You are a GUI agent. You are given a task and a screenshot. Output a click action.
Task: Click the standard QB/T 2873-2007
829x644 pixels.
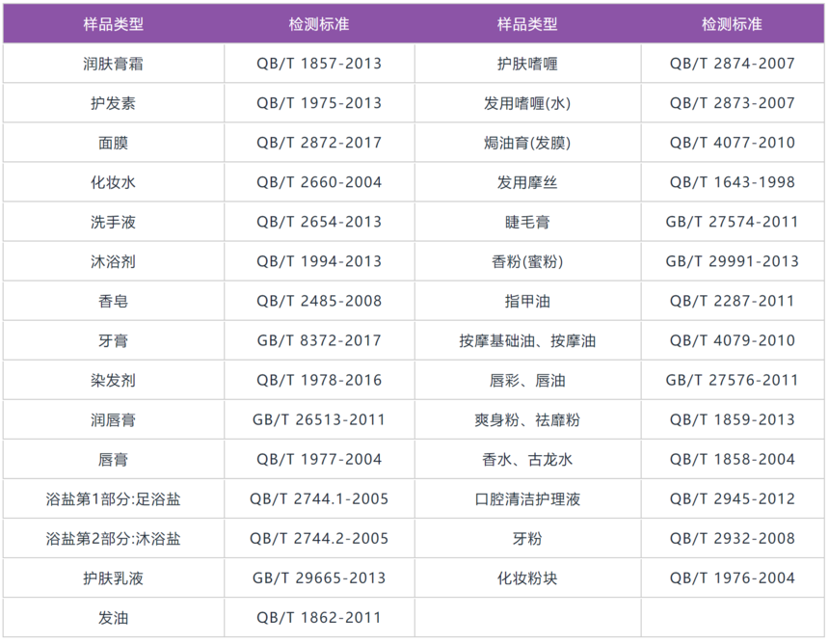coord(733,103)
